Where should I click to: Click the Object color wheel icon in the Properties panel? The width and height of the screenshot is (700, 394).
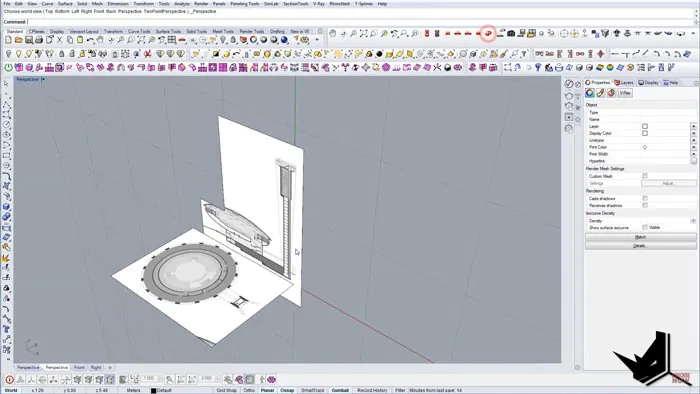click(590, 93)
